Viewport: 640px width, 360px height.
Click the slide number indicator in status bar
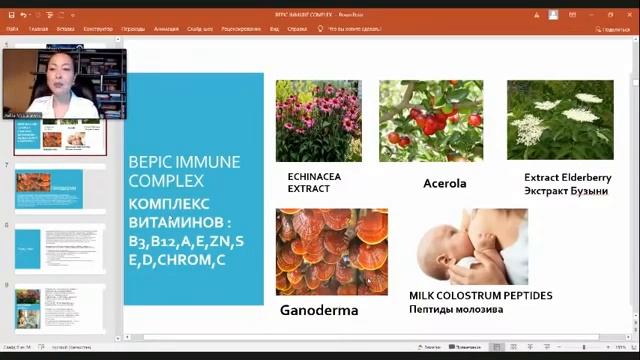point(17,347)
